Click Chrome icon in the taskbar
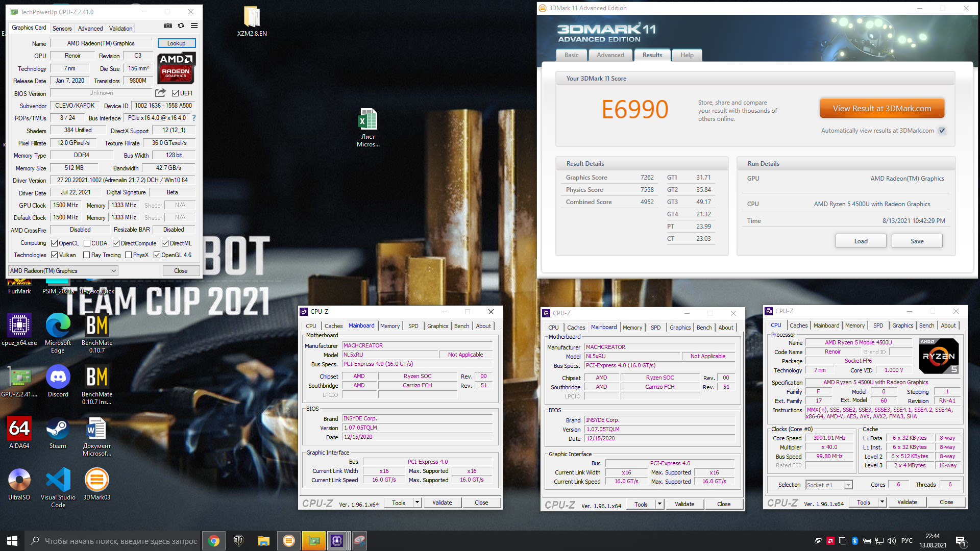This screenshot has height=551, width=980. (214, 541)
